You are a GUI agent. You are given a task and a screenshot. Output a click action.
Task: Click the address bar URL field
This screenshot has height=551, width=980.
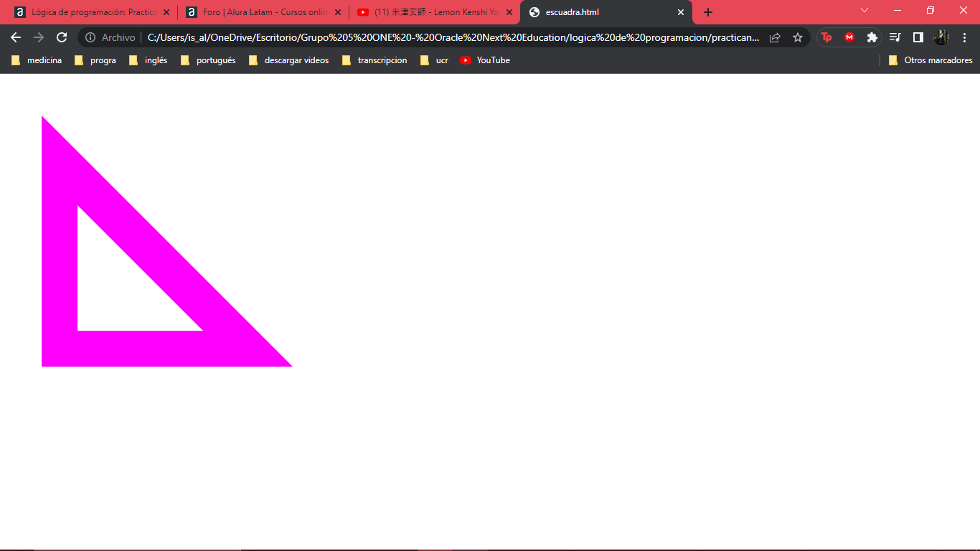tap(453, 37)
